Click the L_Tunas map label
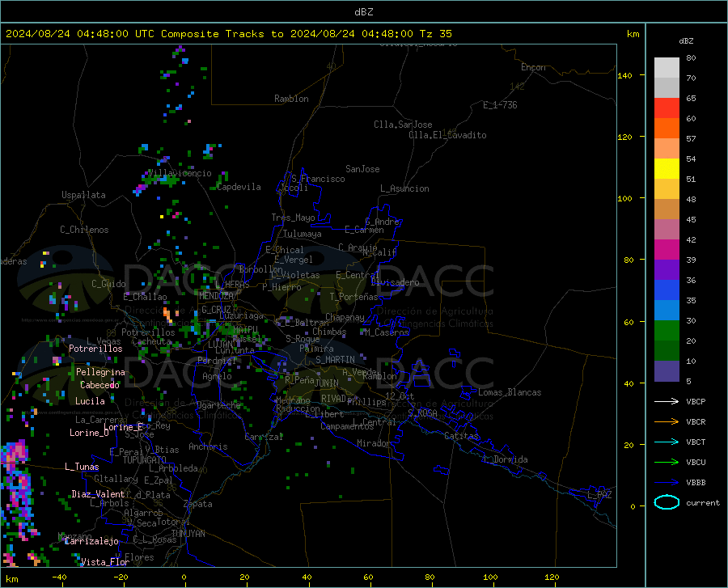Viewport: 728px width, 588px height. click(x=82, y=467)
